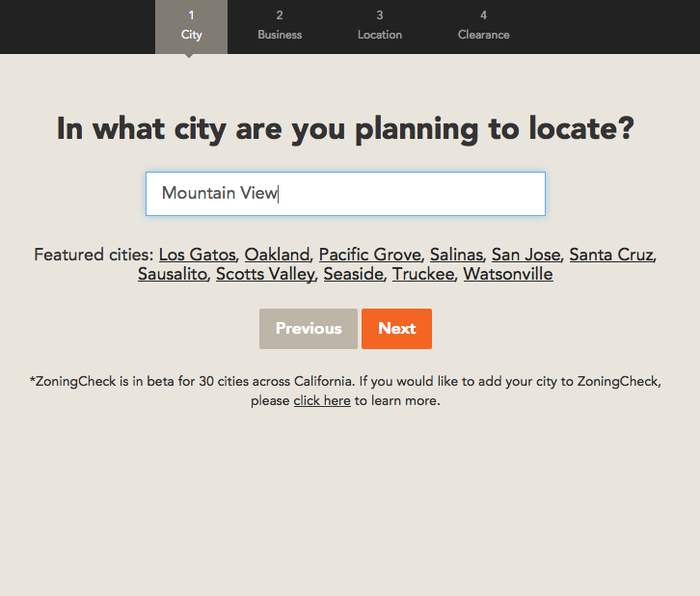Click the page heading about city location
Image resolution: width=700 pixels, height=596 pixels.
[345, 128]
